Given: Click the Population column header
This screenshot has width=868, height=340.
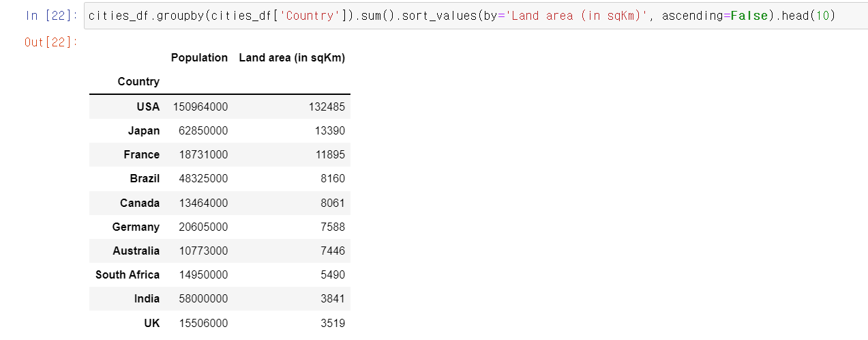Looking at the screenshot, I should click(199, 58).
